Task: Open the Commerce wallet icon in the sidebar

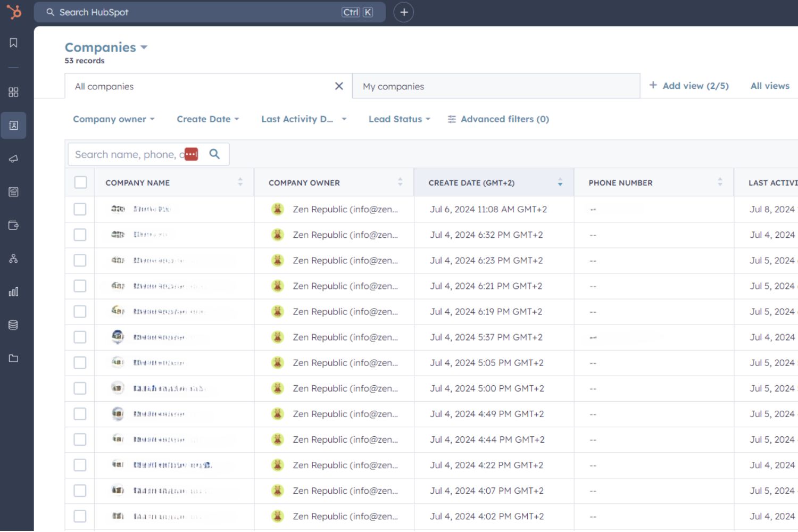Action: pyautogui.click(x=13, y=225)
